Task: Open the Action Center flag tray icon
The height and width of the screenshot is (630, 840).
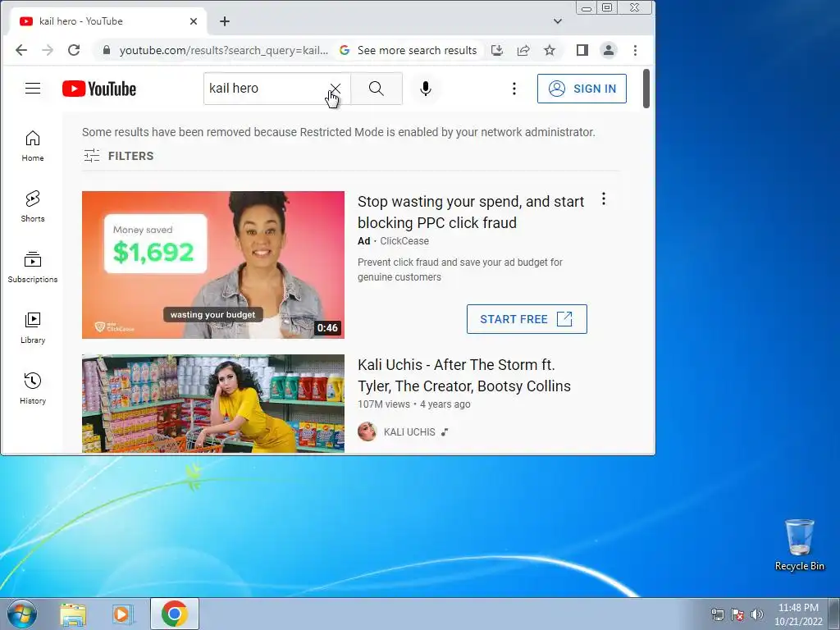Action: 737,614
